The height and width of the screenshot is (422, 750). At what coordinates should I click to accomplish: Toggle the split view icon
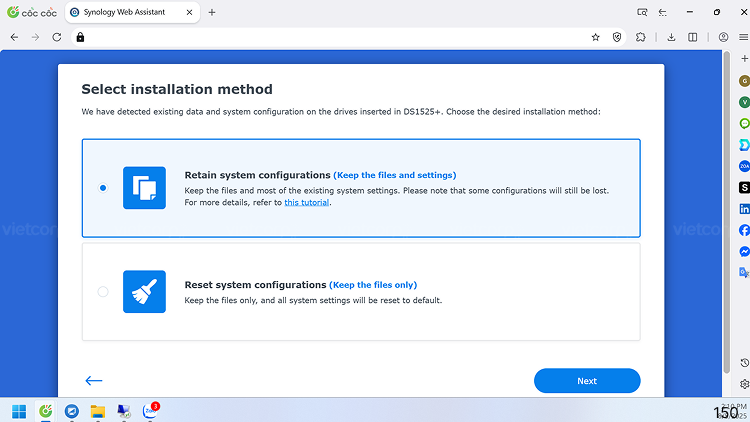693,37
